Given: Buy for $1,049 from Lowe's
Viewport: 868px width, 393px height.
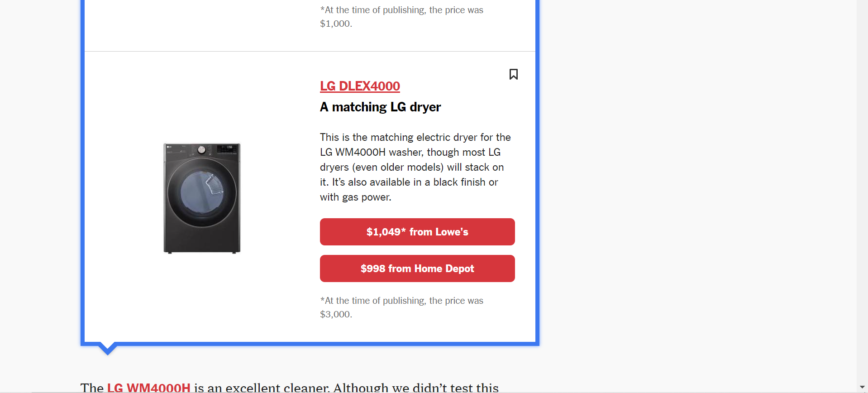Looking at the screenshot, I should tap(417, 232).
